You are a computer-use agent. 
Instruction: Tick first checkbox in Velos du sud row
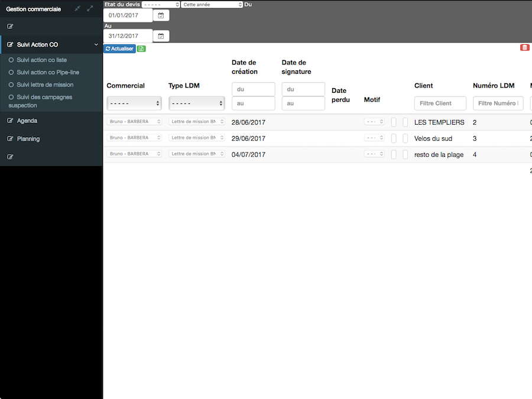(x=394, y=138)
